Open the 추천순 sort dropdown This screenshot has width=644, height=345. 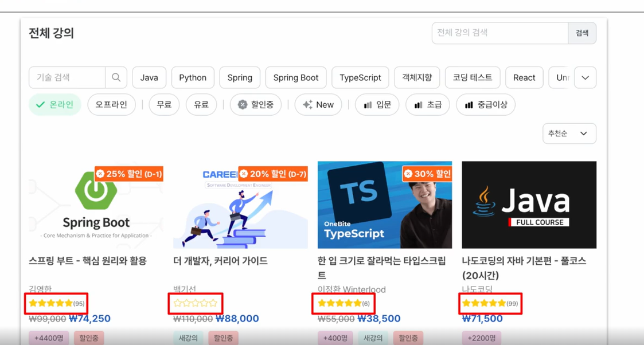tap(569, 134)
